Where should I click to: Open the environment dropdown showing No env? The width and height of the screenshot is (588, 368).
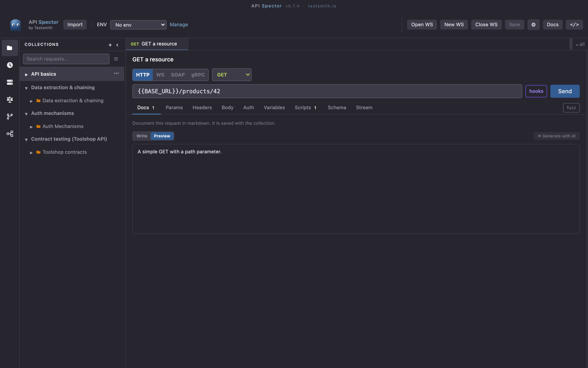(x=138, y=25)
